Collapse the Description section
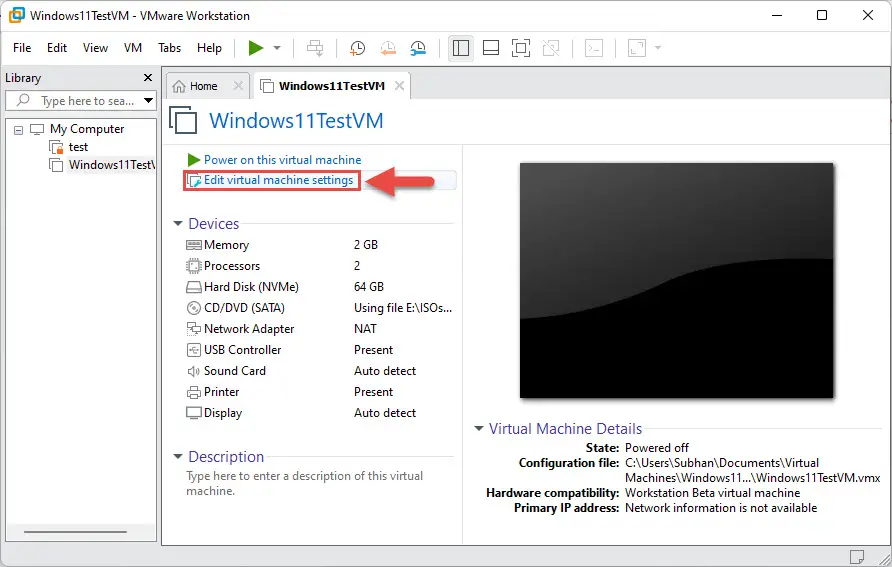This screenshot has width=892, height=567. click(x=177, y=457)
